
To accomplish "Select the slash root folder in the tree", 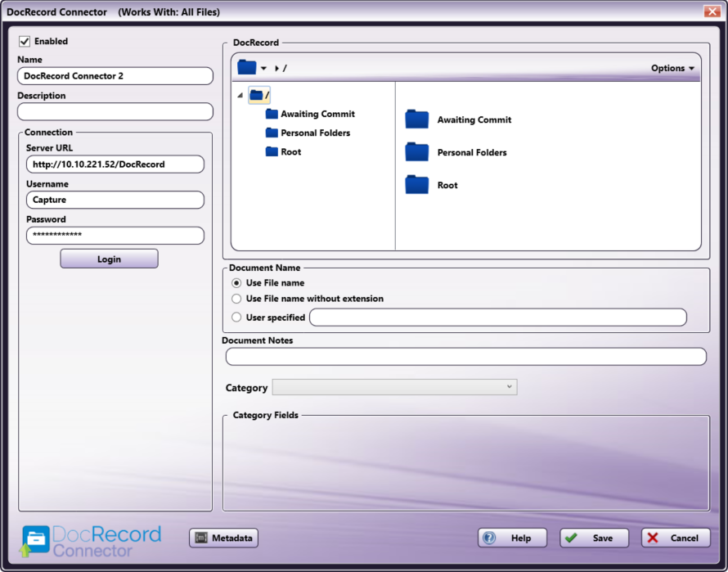I will (259, 95).
